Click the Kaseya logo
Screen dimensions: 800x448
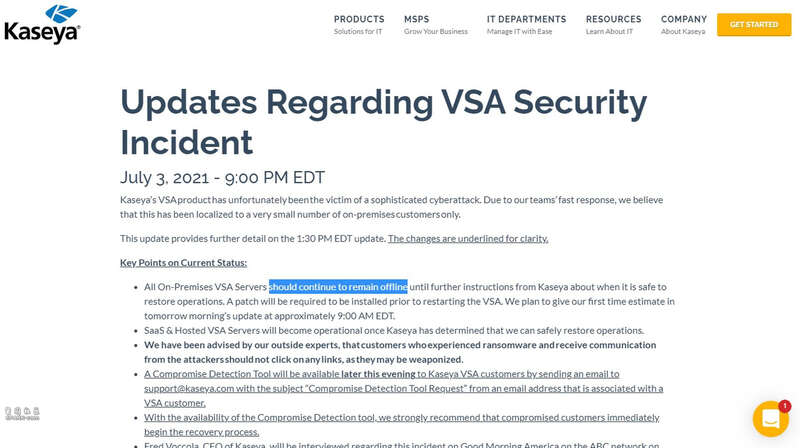(x=42, y=24)
